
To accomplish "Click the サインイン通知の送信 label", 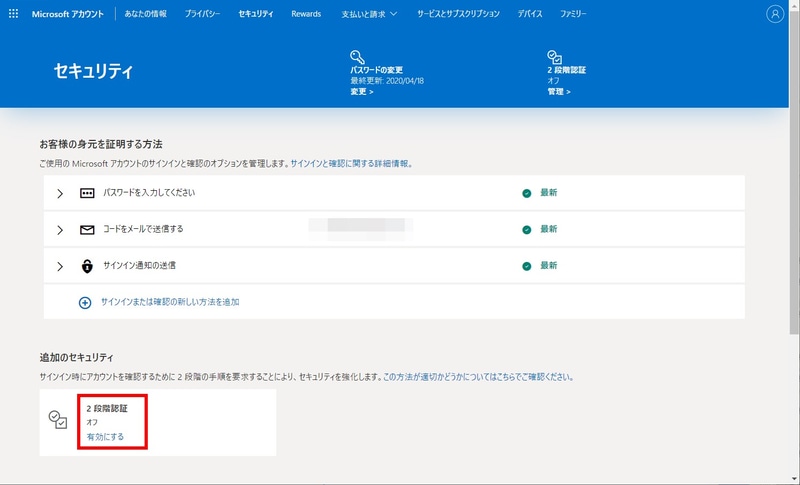I will [139, 265].
